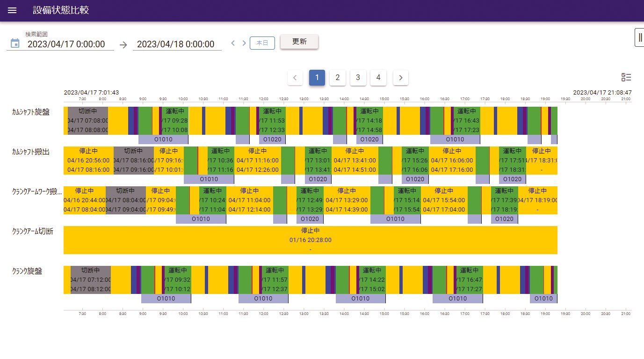Edit the end date 2023/04/18 0:00:00 field
Image resolution: width=644 pixels, height=359 pixels.
tap(177, 44)
